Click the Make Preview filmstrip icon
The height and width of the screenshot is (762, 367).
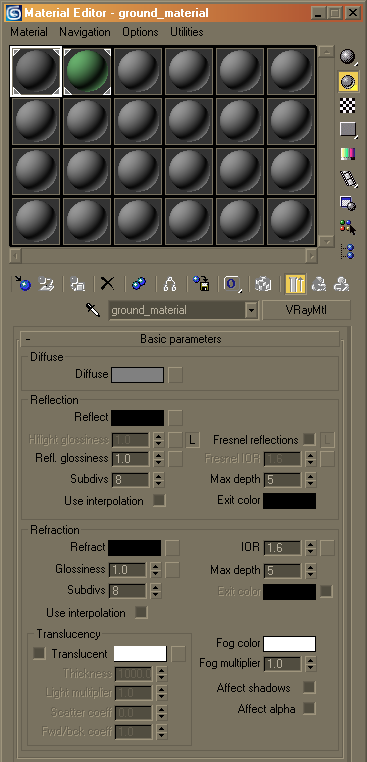pos(348,178)
